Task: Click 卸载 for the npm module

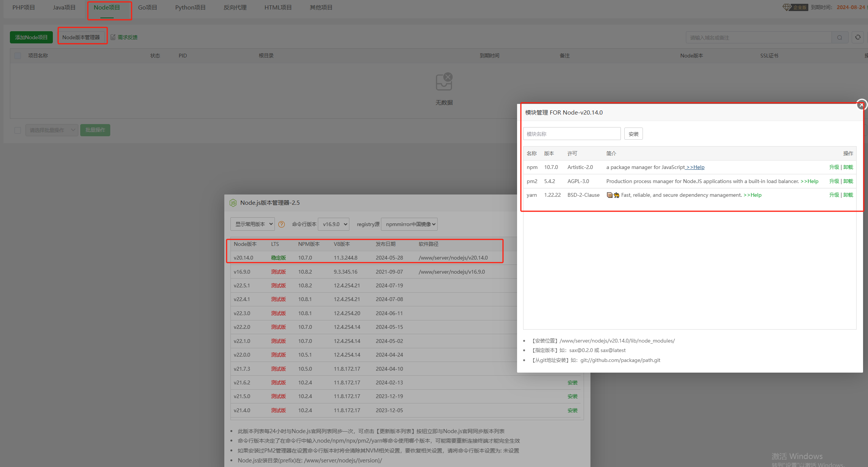Action: pos(848,167)
